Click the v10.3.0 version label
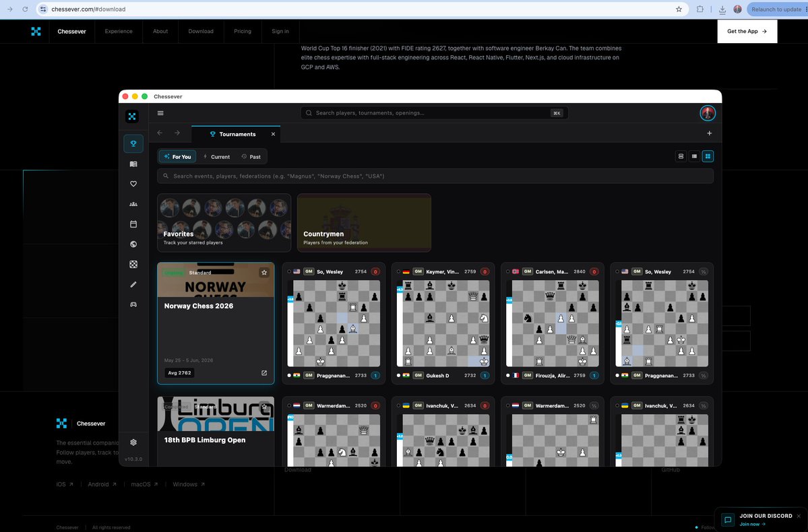 133,459
